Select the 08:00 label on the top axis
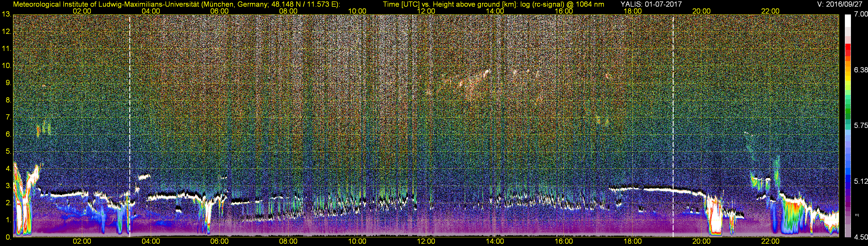Screen dimensions: 868x246 (x=288, y=11)
